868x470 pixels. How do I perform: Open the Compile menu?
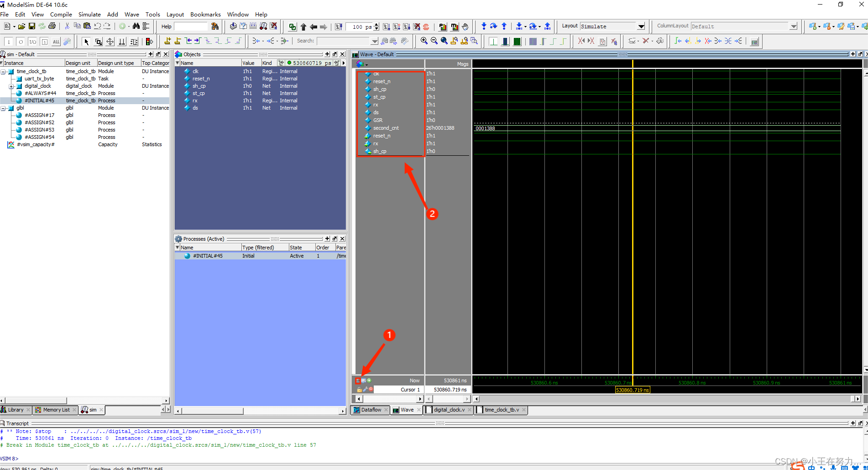[x=61, y=15]
